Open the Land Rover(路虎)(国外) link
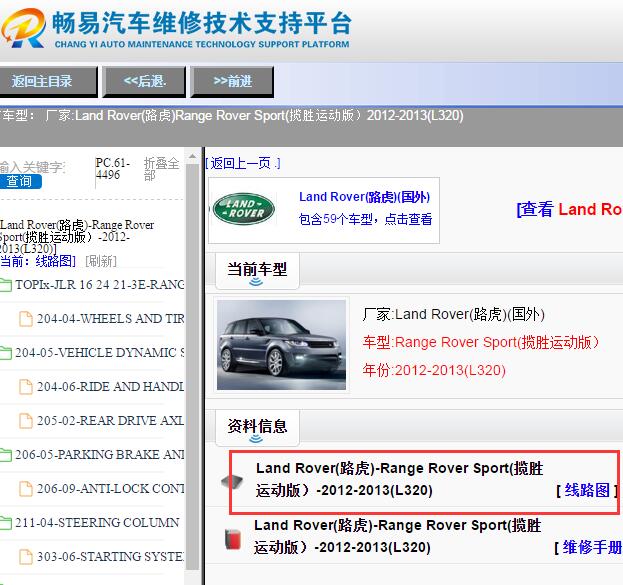Viewport: 623px width, 585px height. point(364,197)
